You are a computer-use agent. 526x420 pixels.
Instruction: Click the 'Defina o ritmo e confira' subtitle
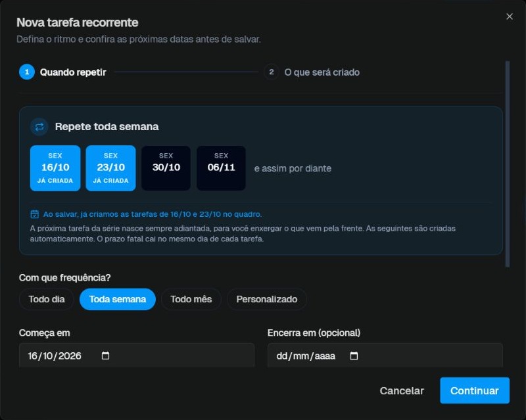point(139,39)
